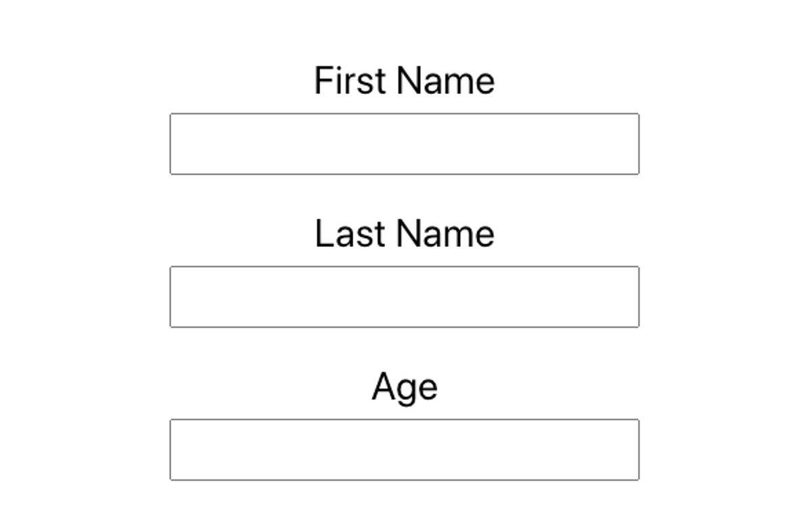
Task: Place cursor in the first name box
Action: (404, 144)
